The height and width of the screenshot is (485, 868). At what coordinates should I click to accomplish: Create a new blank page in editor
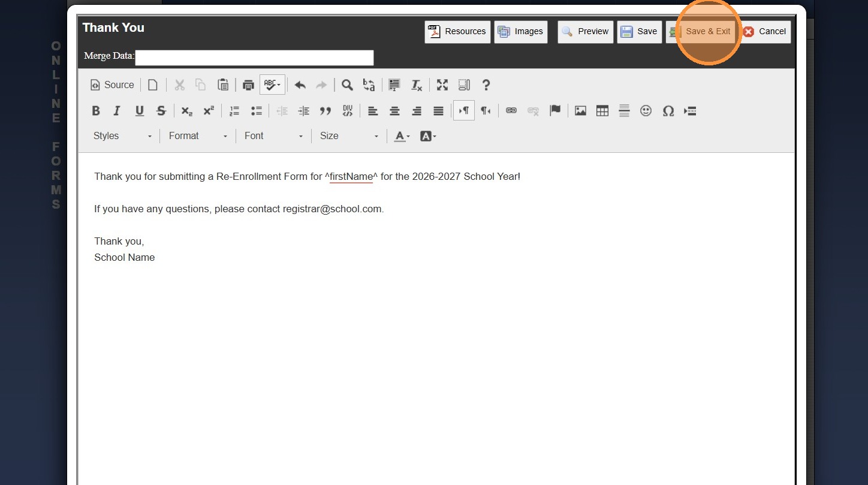click(153, 85)
